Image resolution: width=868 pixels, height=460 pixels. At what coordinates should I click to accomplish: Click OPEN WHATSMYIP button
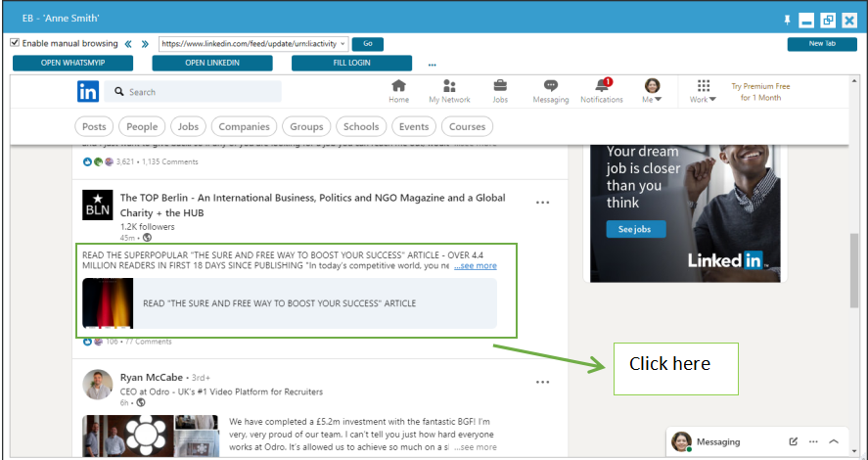pos(72,63)
